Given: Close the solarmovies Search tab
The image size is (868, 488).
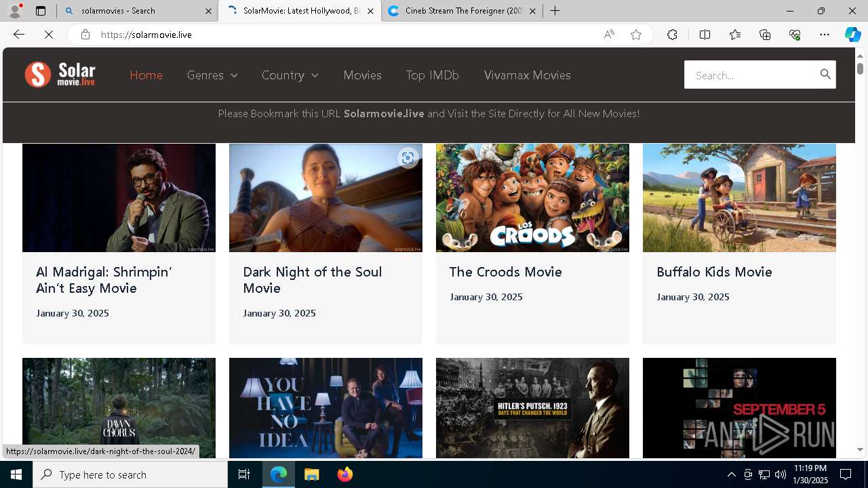Looking at the screenshot, I should pos(208,11).
